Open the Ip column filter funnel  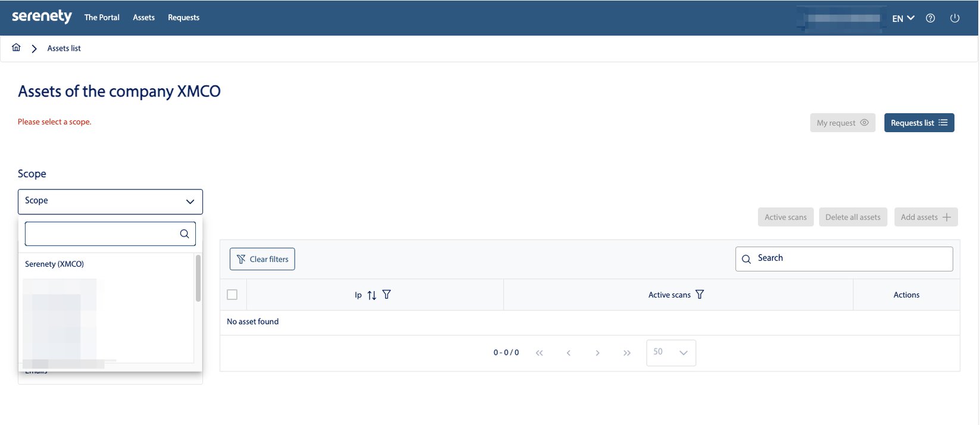click(386, 295)
